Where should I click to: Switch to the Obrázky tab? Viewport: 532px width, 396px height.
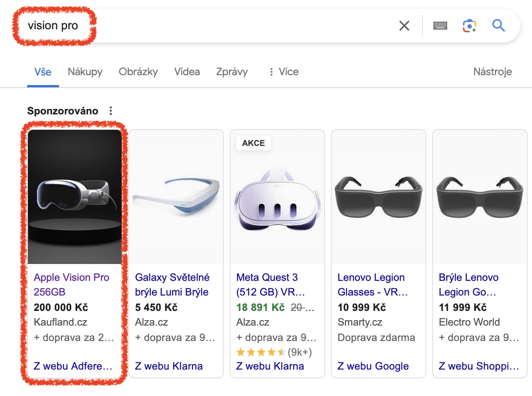click(x=138, y=72)
